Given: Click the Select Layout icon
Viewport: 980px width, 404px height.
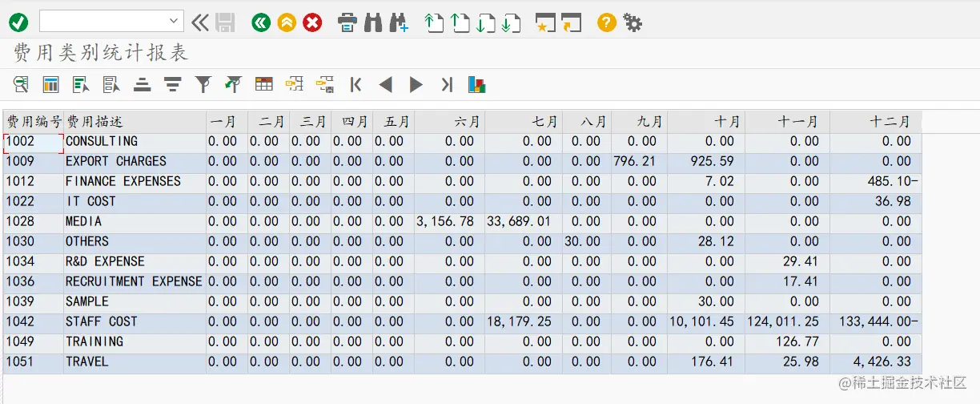Looking at the screenshot, I should [294, 84].
